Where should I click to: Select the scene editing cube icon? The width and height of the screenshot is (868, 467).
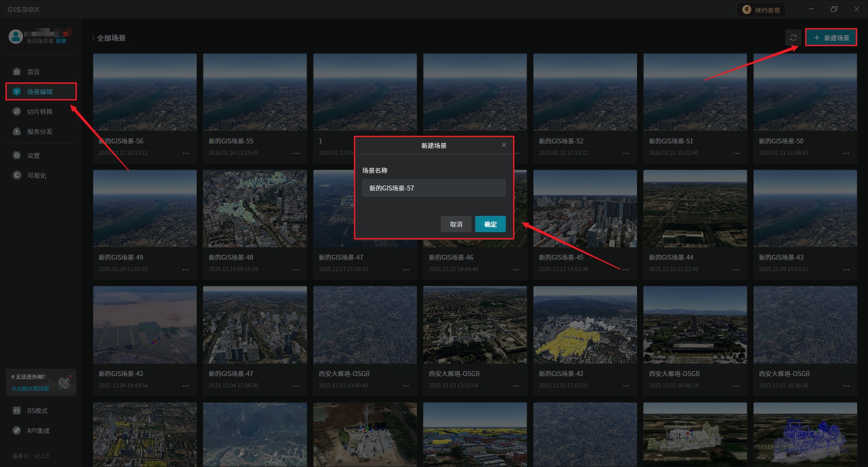pyautogui.click(x=17, y=91)
